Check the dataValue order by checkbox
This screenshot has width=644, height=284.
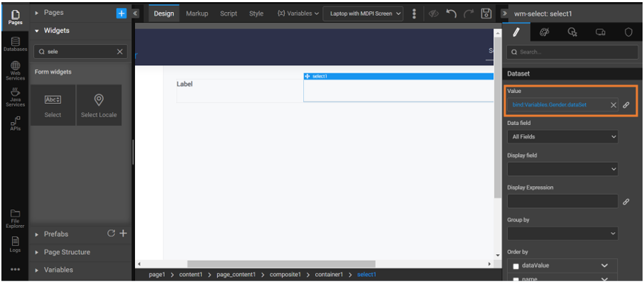pyautogui.click(x=515, y=266)
